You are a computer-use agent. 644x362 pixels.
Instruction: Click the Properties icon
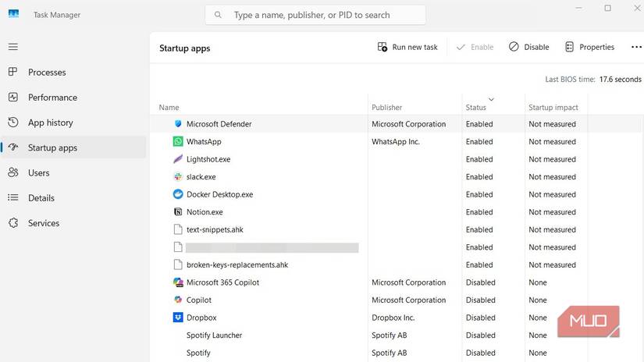(x=569, y=47)
